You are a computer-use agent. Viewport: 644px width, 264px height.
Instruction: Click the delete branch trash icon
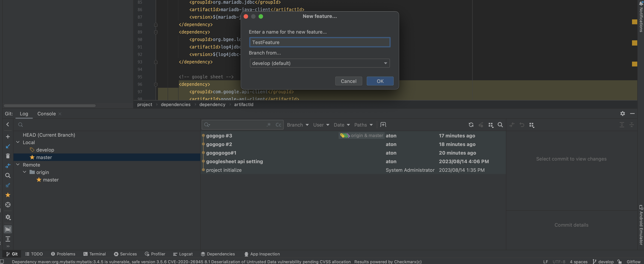tap(8, 156)
